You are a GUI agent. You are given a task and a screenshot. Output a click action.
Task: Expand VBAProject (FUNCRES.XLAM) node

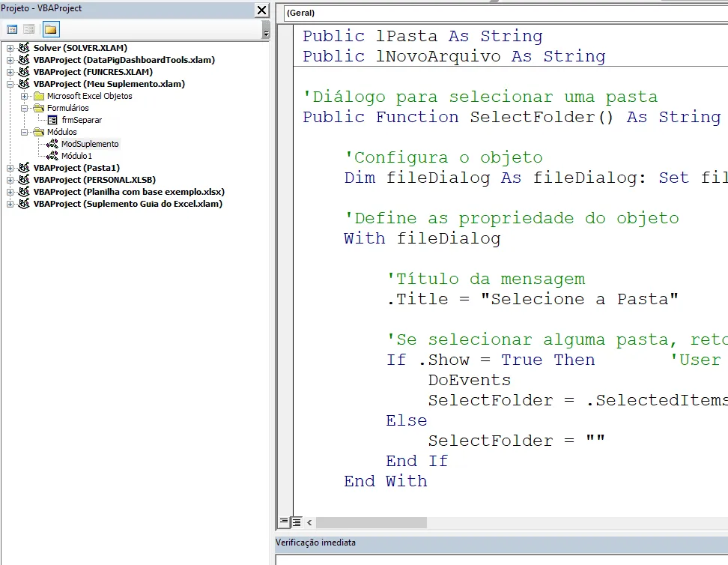point(10,72)
